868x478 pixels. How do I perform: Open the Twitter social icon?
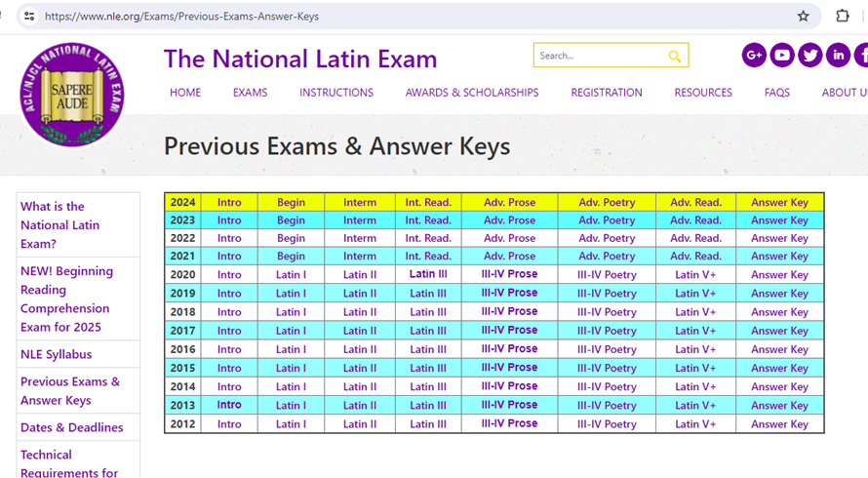[810, 55]
